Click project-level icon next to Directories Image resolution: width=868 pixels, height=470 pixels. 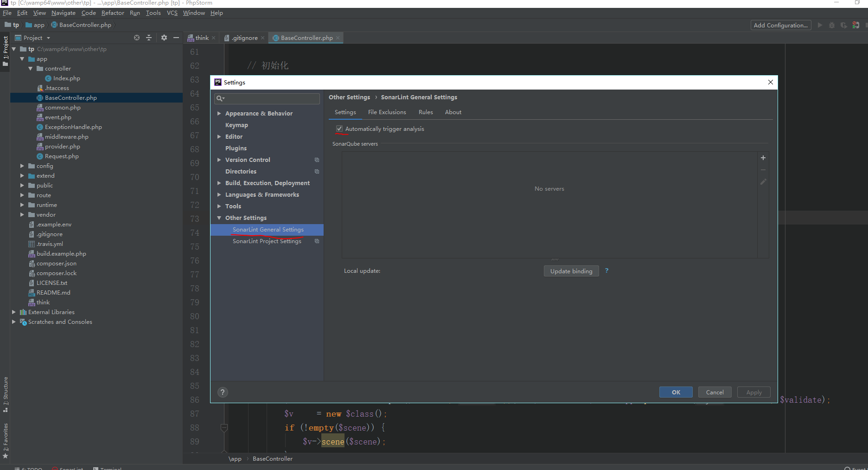pyautogui.click(x=317, y=171)
